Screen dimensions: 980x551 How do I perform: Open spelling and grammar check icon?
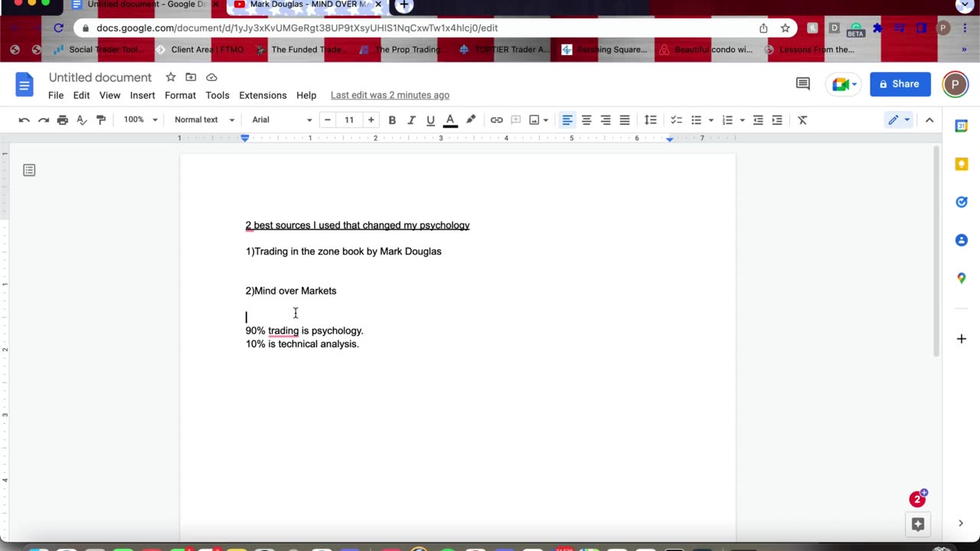coord(82,120)
